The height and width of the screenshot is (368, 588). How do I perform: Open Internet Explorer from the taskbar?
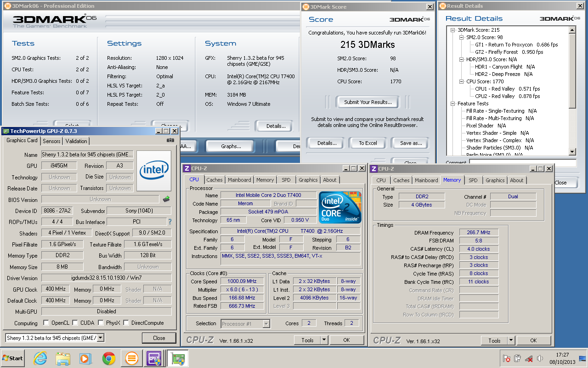[40, 358]
